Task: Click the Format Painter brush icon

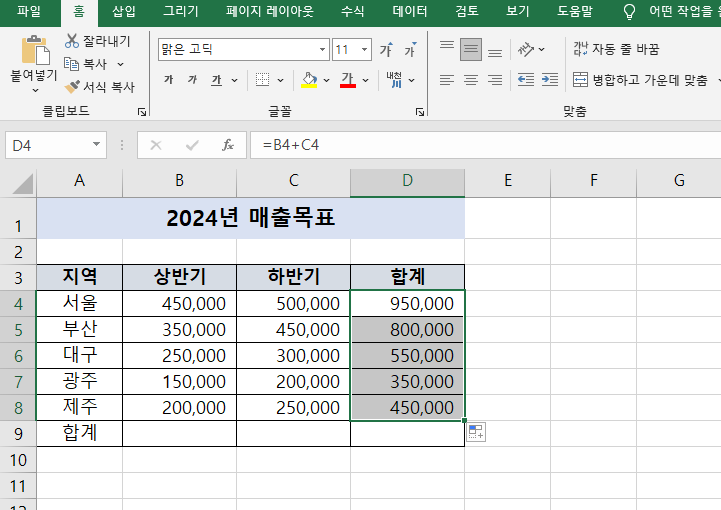Action: coord(72,86)
